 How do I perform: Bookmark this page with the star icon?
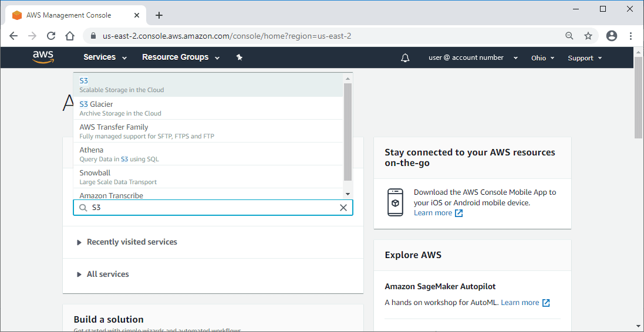coord(588,36)
